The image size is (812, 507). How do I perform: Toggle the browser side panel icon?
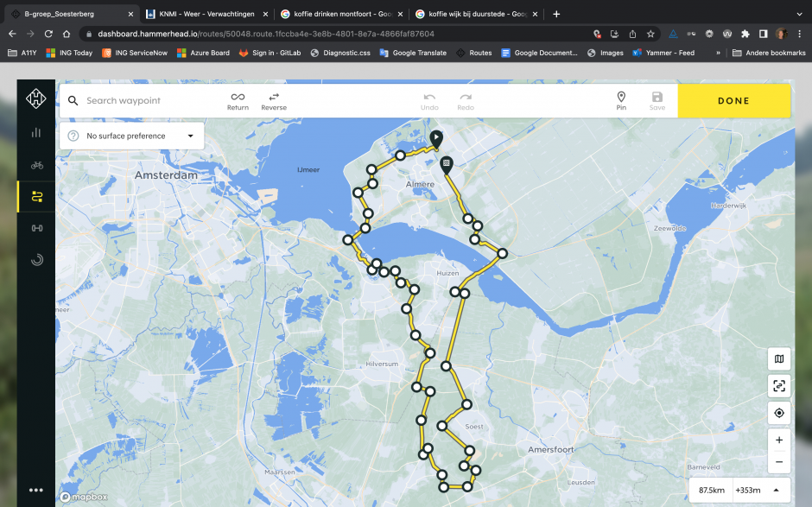(x=763, y=34)
